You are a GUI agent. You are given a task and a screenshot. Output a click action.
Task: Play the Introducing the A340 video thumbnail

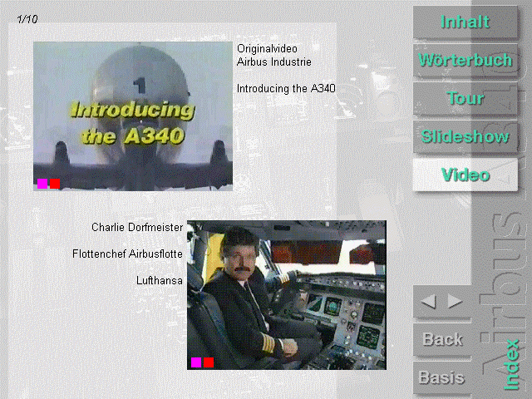point(133,116)
